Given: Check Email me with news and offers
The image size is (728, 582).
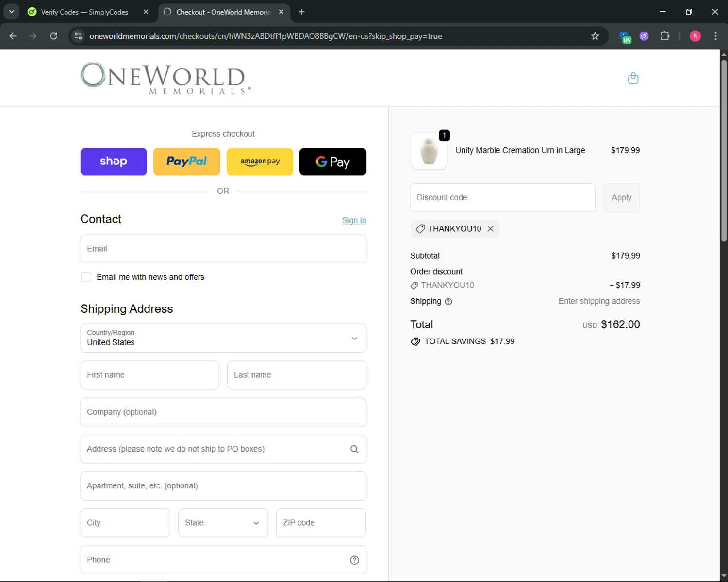Looking at the screenshot, I should (x=86, y=277).
